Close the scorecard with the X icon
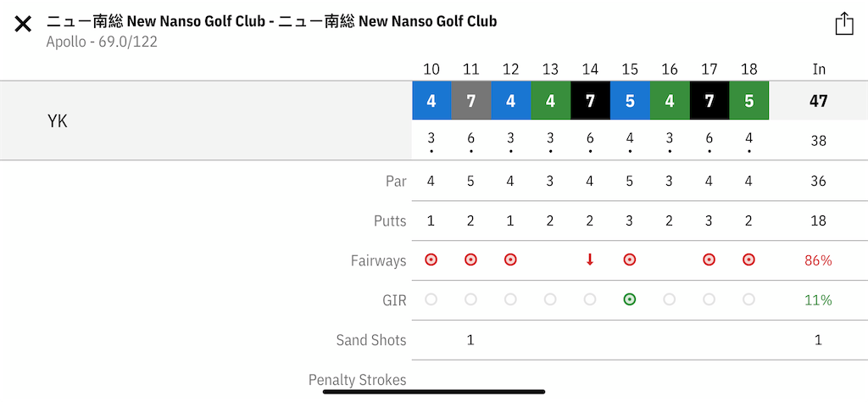Screen dimensions: 868x402 (23, 25)
